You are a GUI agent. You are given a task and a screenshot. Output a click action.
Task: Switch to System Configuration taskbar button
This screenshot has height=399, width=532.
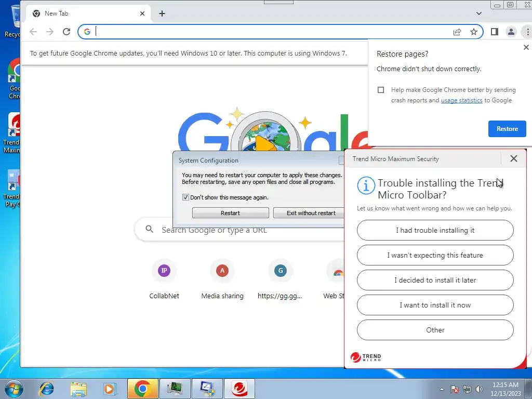point(207,389)
